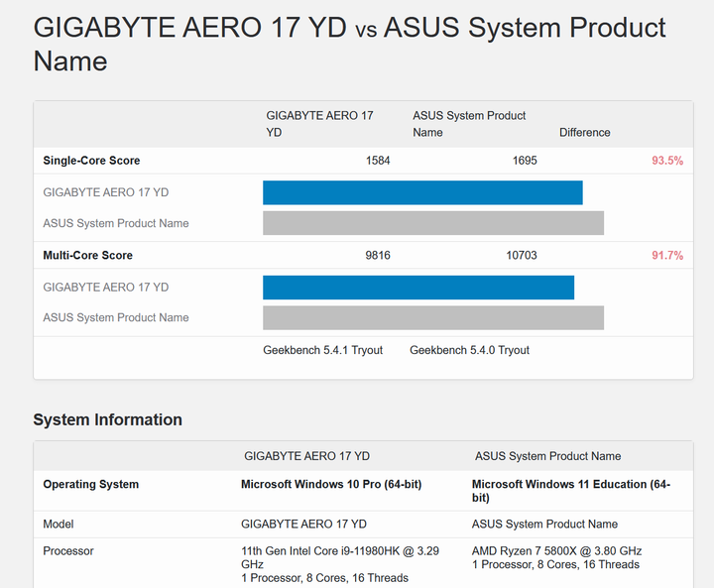
Task: Click the Single-Core Score label
Action: coord(91,161)
